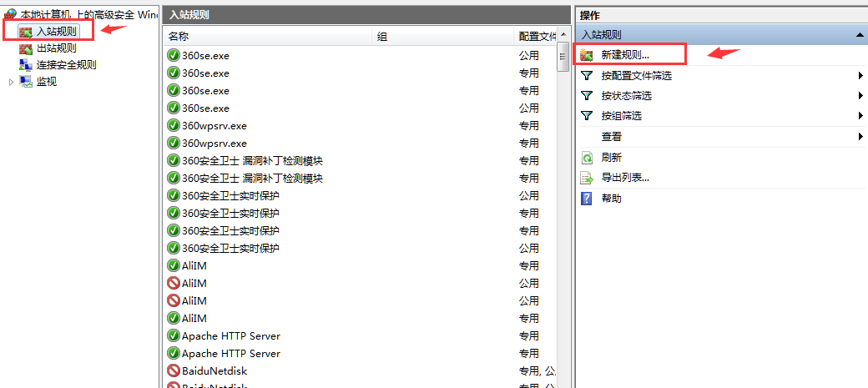Click the New Rule (新建规则) icon
Image resolution: width=868 pixels, height=388 pixels.
coord(587,55)
